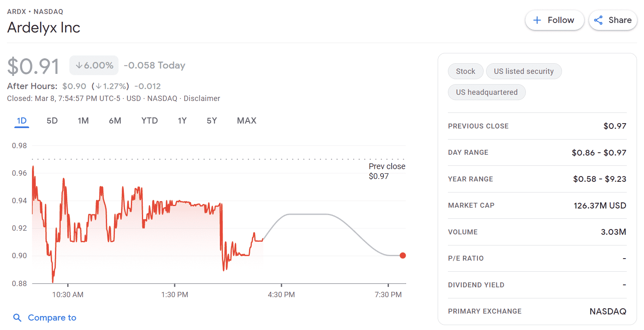644x330 pixels.
Task: Select the 1D chart range tab
Action: pyautogui.click(x=22, y=121)
